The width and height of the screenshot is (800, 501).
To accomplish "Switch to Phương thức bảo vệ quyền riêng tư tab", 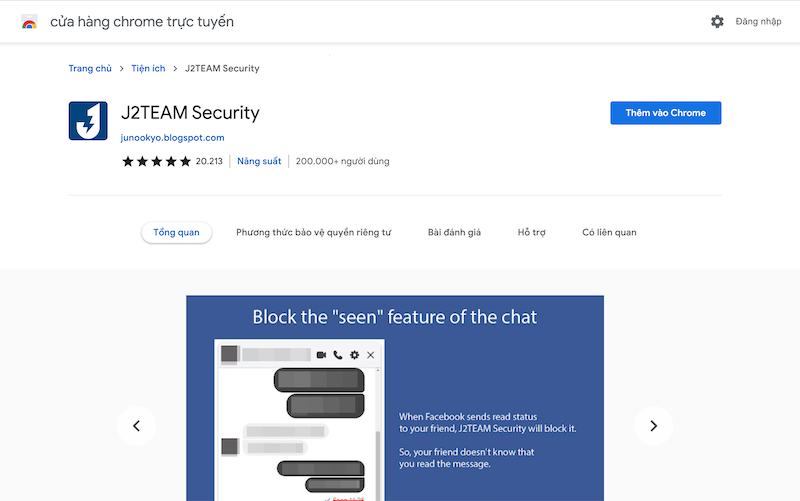I will click(313, 232).
